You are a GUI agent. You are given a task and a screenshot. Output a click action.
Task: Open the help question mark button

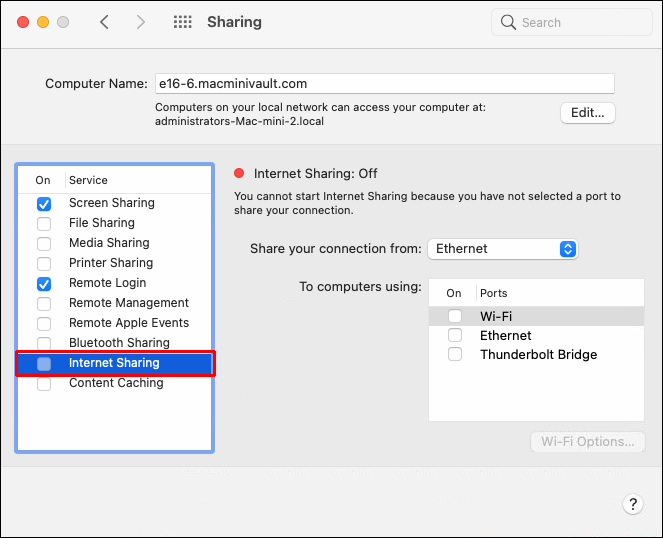pos(632,504)
